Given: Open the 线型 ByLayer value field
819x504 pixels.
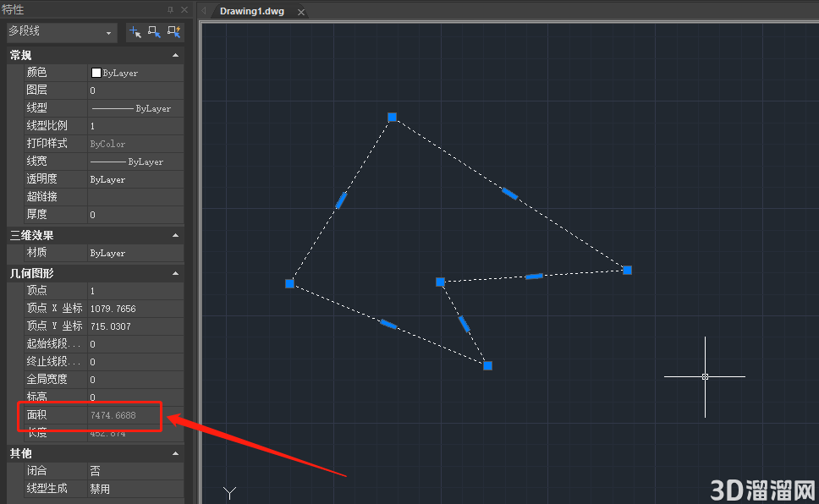Looking at the screenshot, I should (x=135, y=108).
